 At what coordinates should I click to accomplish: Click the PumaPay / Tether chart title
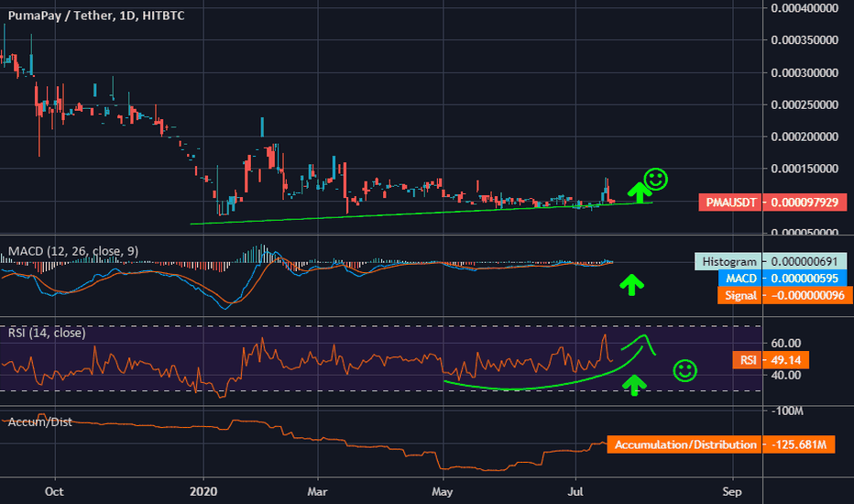[x=96, y=16]
